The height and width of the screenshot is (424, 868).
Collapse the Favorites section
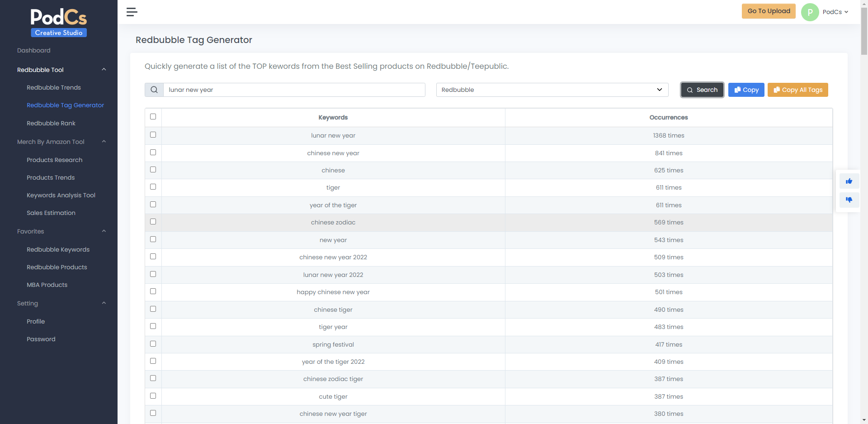(x=104, y=231)
